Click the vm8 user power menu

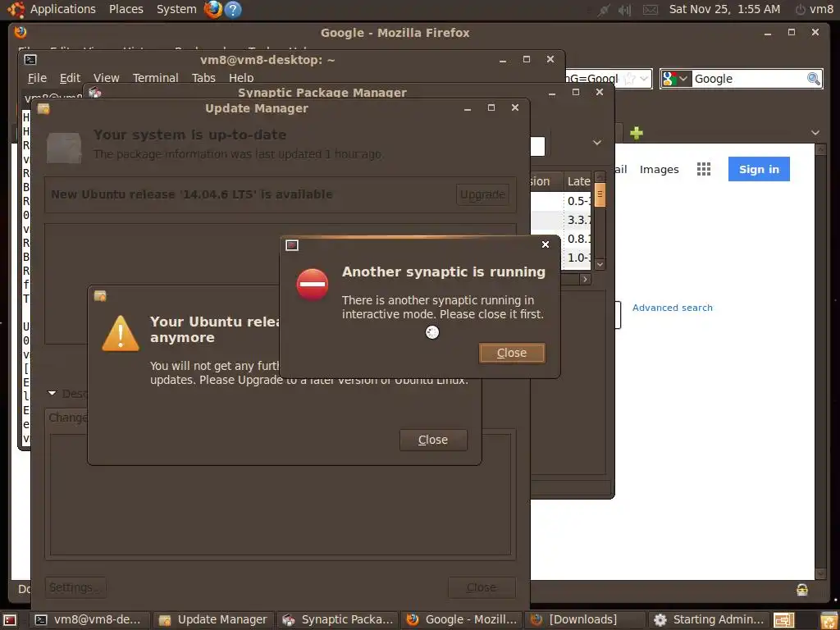(815, 9)
